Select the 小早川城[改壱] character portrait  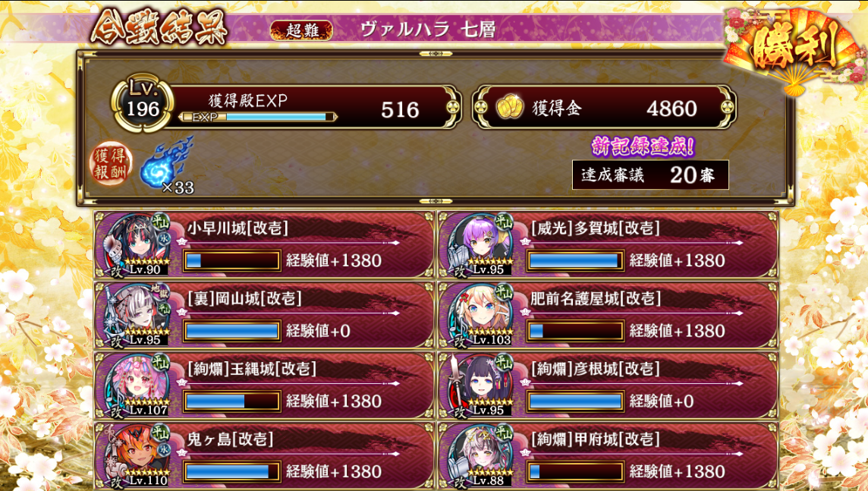140,244
